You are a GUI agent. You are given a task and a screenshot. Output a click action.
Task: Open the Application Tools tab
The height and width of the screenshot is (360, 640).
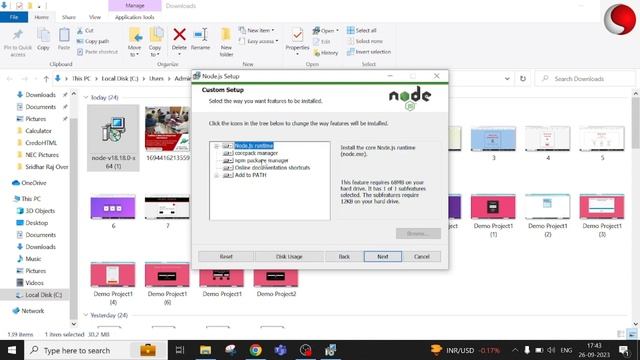click(134, 17)
